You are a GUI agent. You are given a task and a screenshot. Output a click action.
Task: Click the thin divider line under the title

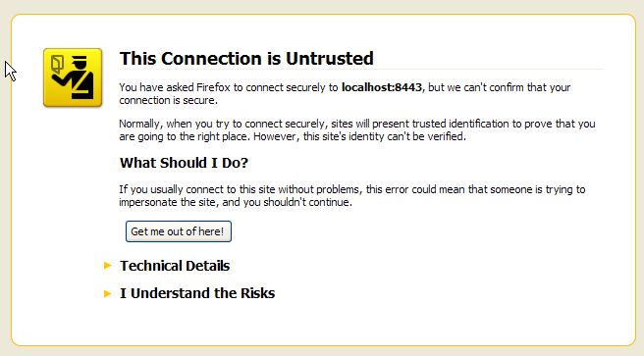[x=360, y=70]
